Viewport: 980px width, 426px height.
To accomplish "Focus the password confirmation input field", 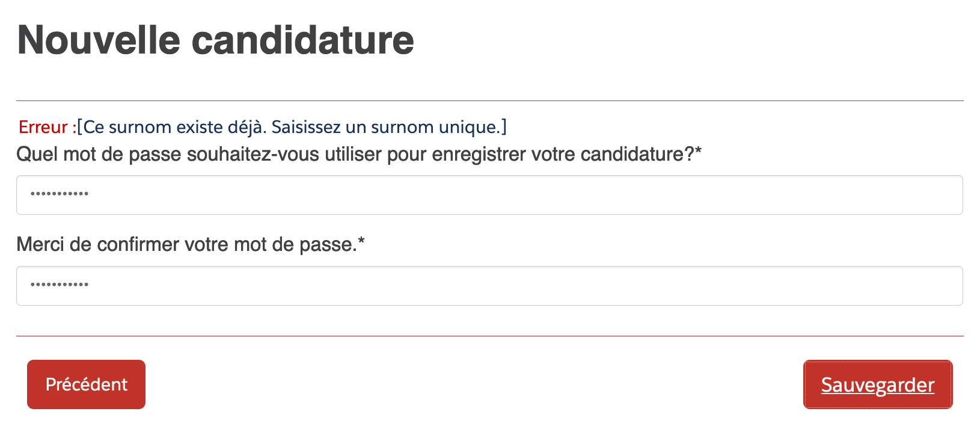I will click(489, 286).
